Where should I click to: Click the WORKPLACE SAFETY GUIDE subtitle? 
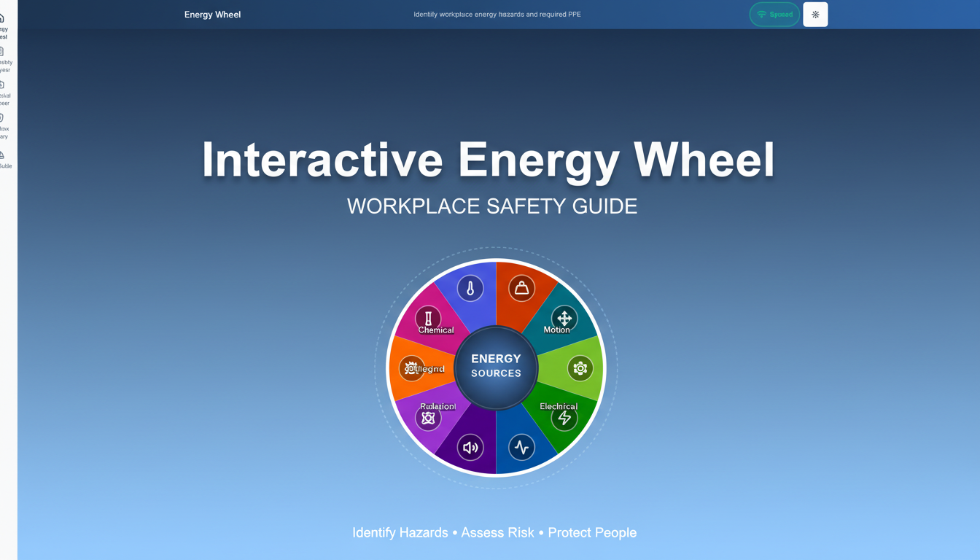492,206
